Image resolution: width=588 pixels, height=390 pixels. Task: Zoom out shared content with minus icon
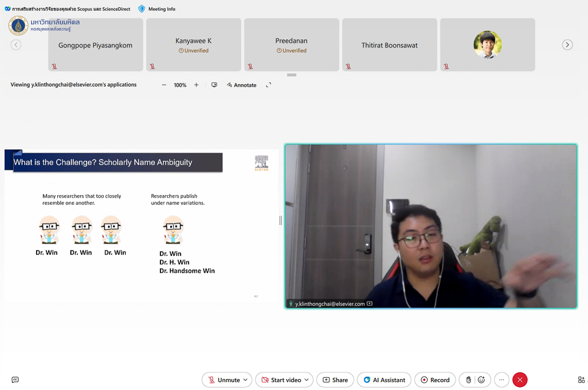point(164,85)
